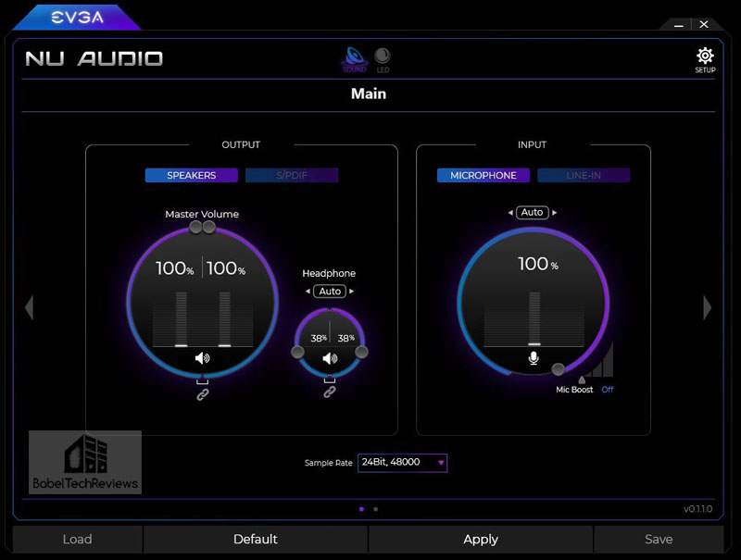
Task: Select the MICROPHONE input tab
Action: (x=484, y=175)
